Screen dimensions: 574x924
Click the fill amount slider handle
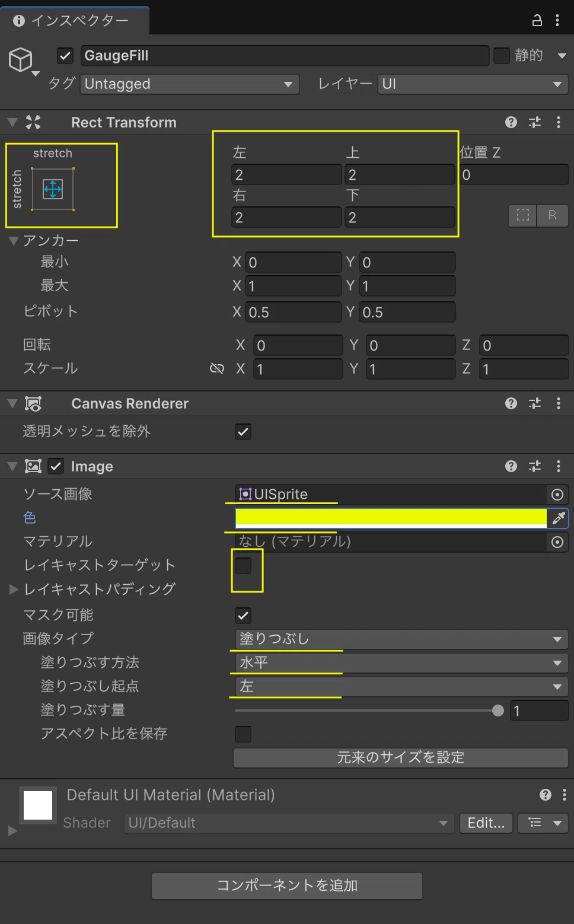[x=498, y=710]
